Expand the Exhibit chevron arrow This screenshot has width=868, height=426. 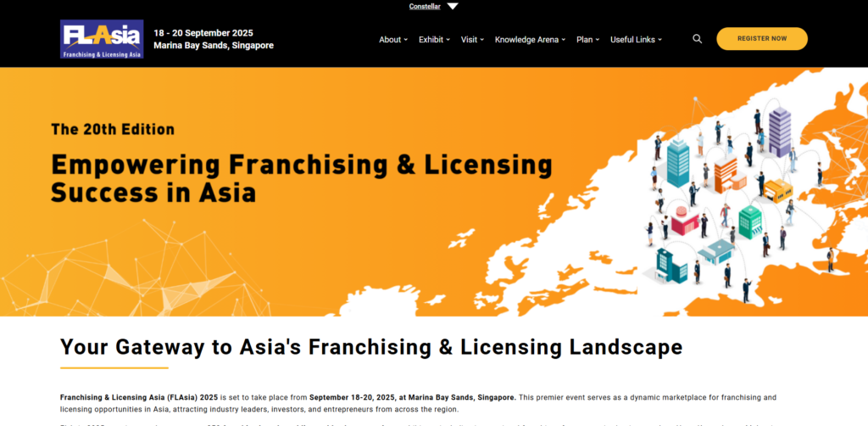point(448,40)
